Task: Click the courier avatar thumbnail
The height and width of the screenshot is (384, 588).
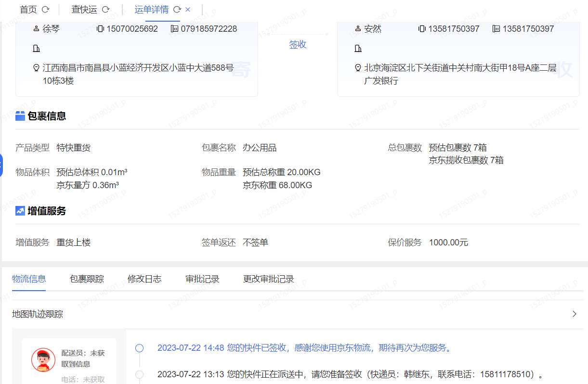Action: click(43, 360)
